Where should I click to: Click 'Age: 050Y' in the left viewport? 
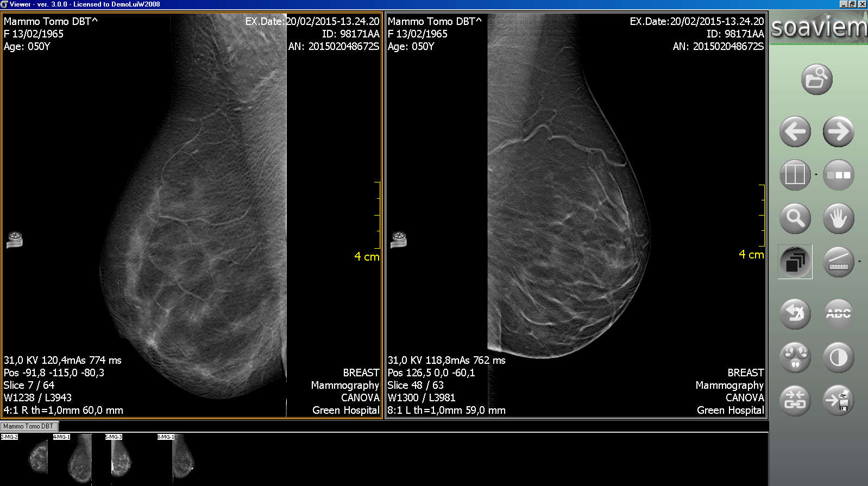27,46
